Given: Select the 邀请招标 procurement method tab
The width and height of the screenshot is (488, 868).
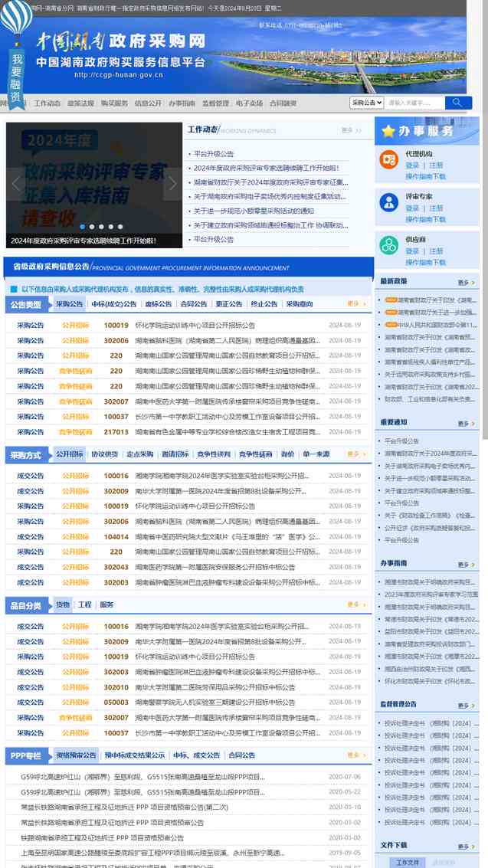Looking at the screenshot, I should [175, 454].
